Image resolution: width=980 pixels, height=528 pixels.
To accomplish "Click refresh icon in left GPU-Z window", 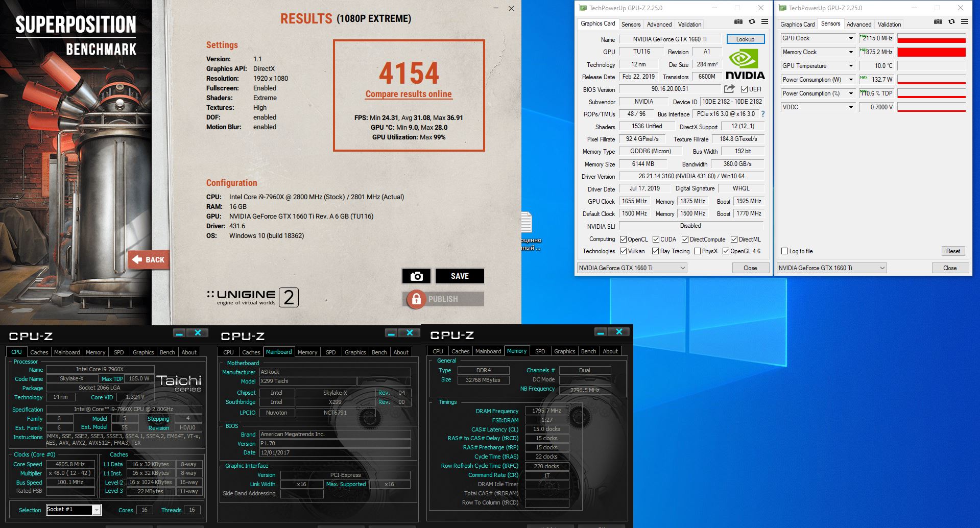I will (752, 22).
